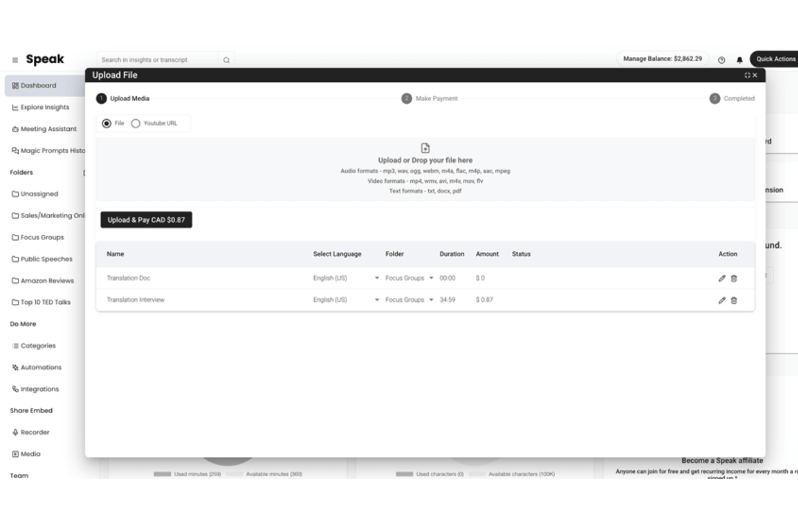Image resolution: width=798 pixels, height=532 pixels.
Task: Select the Youtube URL radio button
Action: (136, 124)
